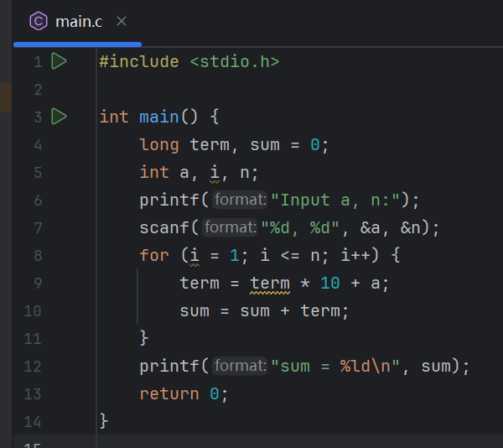The image size is (503, 448).
Task: Click the format: hint on line 6 printf
Action: click(x=239, y=200)
